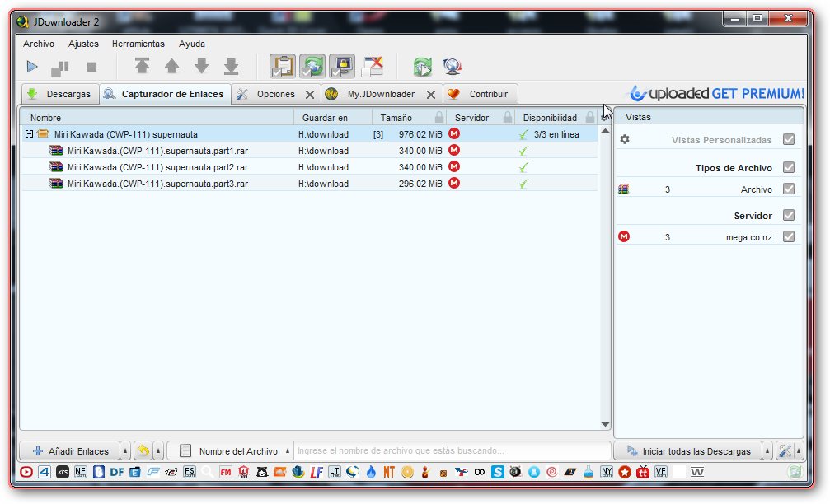Click the stop downloads square icon

[91, 67]
